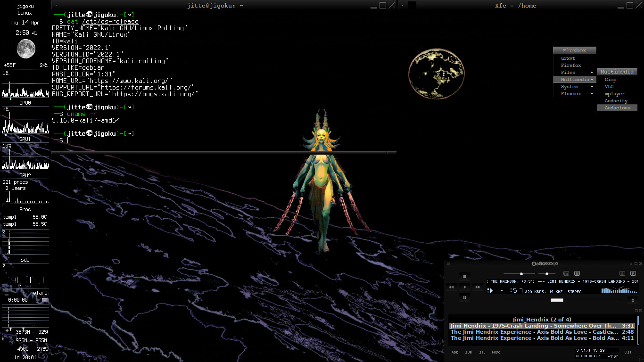
Task: Open the Audacious main menu icon
Action: click(448, 264)
